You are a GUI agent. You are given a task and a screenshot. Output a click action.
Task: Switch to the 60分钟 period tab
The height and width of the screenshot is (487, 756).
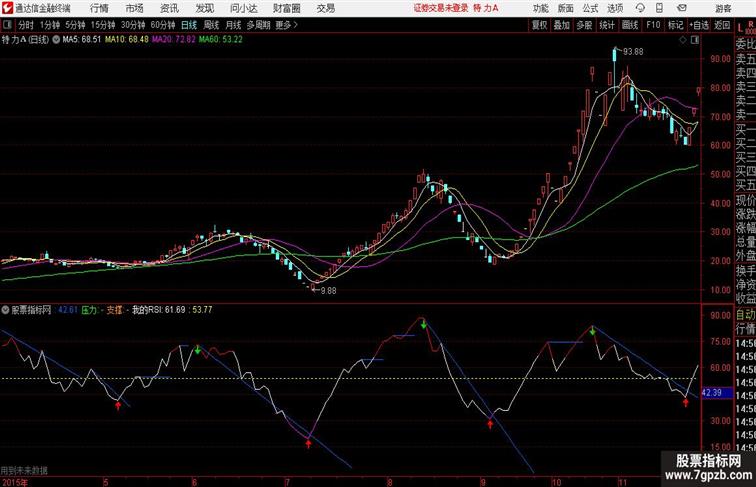(x=162, y=25)
